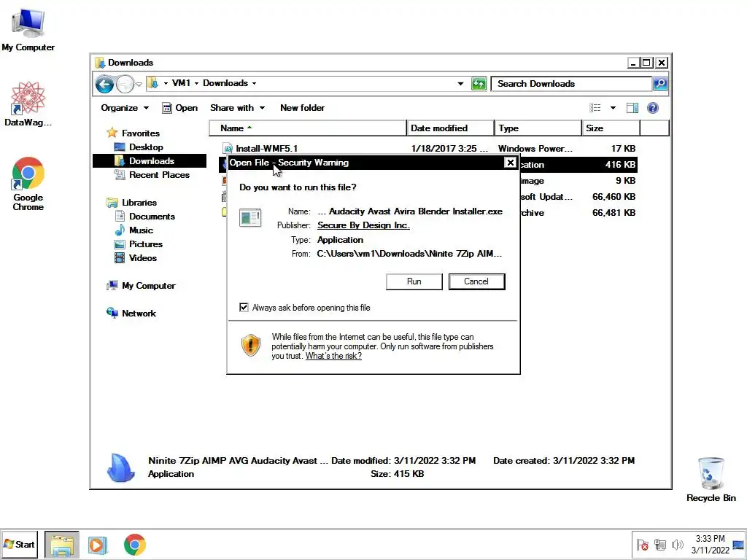Click Cancel in the security warning
Image resolution: width=747 pixels, height=560 pixels.
[x=476, y=281]
